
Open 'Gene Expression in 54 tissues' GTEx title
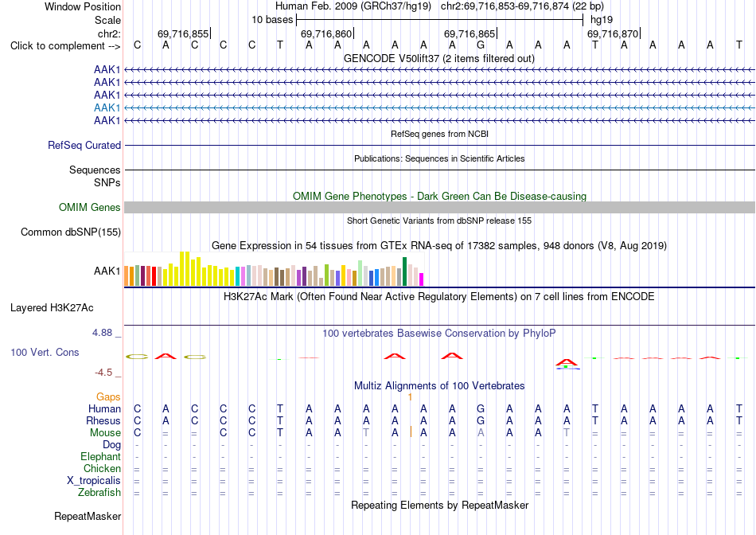(439, 245)
